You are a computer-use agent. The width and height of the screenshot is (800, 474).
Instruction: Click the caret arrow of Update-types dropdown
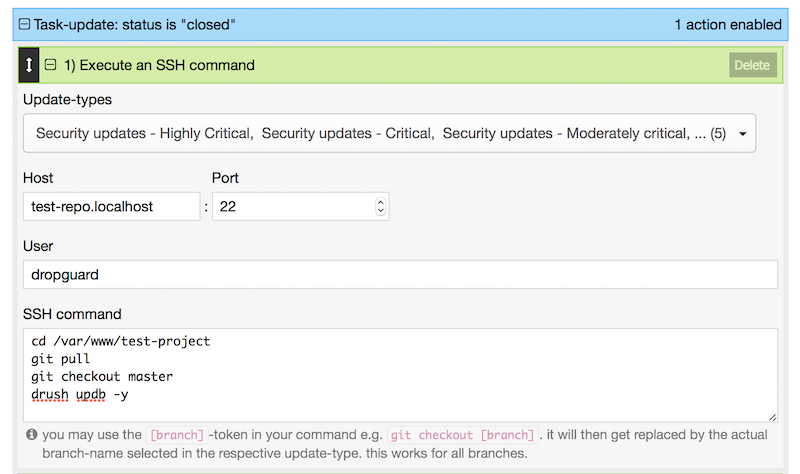(x=743, y=133)
